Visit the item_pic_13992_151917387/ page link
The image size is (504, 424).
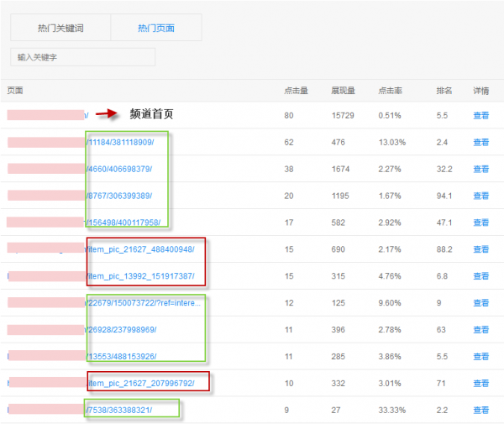140,276
